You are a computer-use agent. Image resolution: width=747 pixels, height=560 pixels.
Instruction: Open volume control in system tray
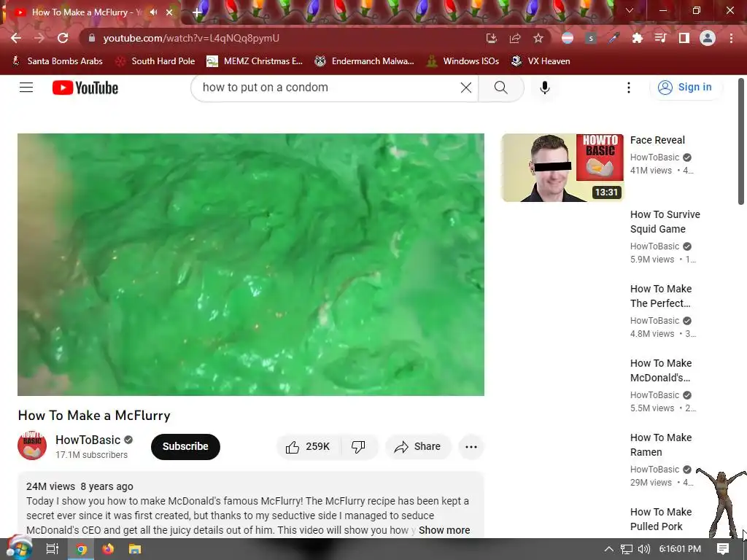pyautogui.click(x=643, y=549)
